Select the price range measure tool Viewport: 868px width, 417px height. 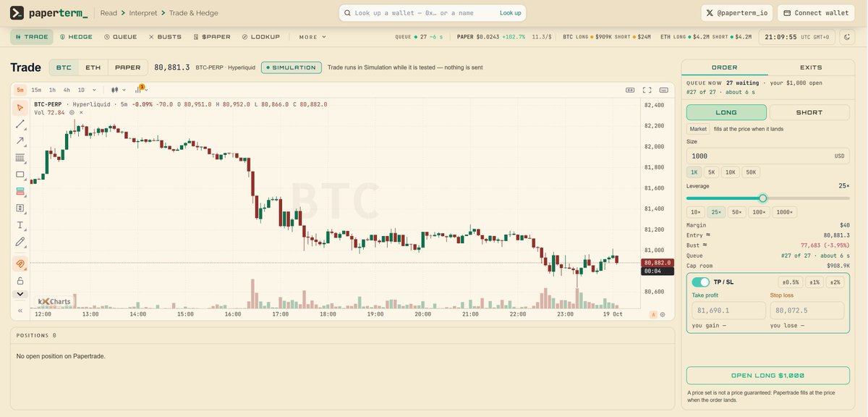(x=20, y=208)
